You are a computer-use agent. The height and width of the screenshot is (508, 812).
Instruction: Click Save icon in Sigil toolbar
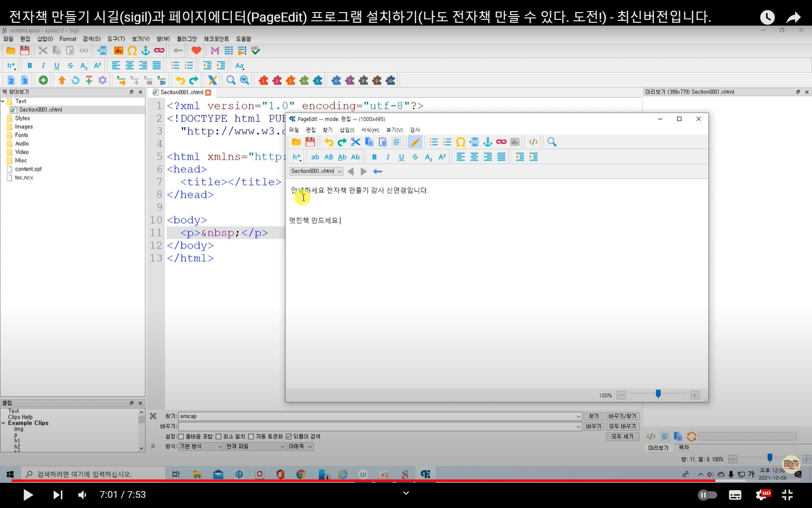[x=25, y=50]
